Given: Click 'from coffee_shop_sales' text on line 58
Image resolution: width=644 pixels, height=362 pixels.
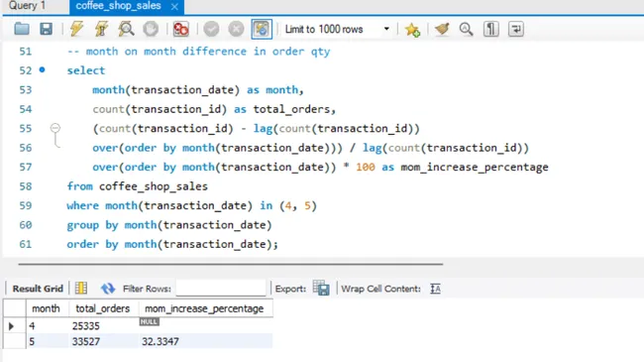Looking at the screenshot, I should (x=137, y=186).
